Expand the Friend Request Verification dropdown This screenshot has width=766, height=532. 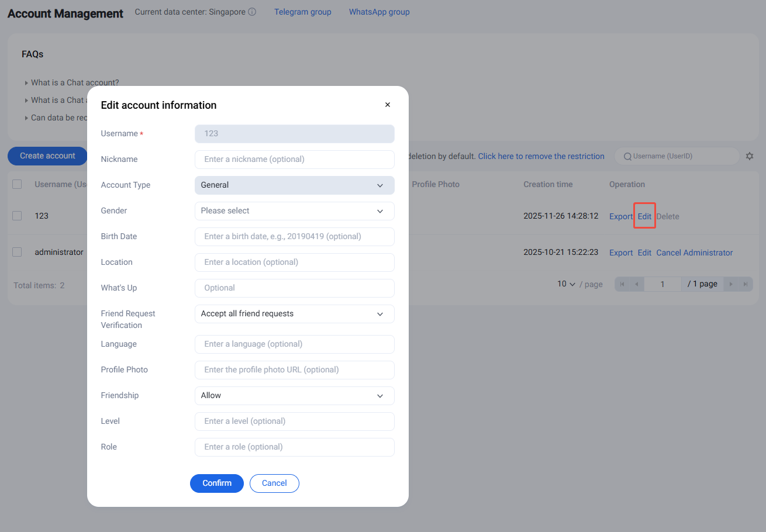[294, 314]
